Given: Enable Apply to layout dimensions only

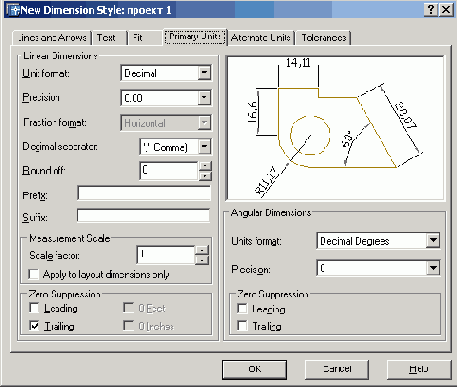Looking at the screenshot, I should click(x=34, y=274).
